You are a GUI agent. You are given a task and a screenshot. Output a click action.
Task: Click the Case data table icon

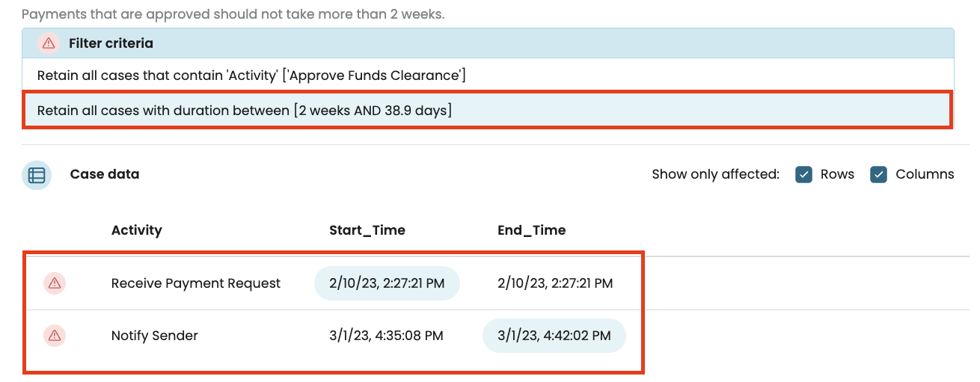click(37, 175)
